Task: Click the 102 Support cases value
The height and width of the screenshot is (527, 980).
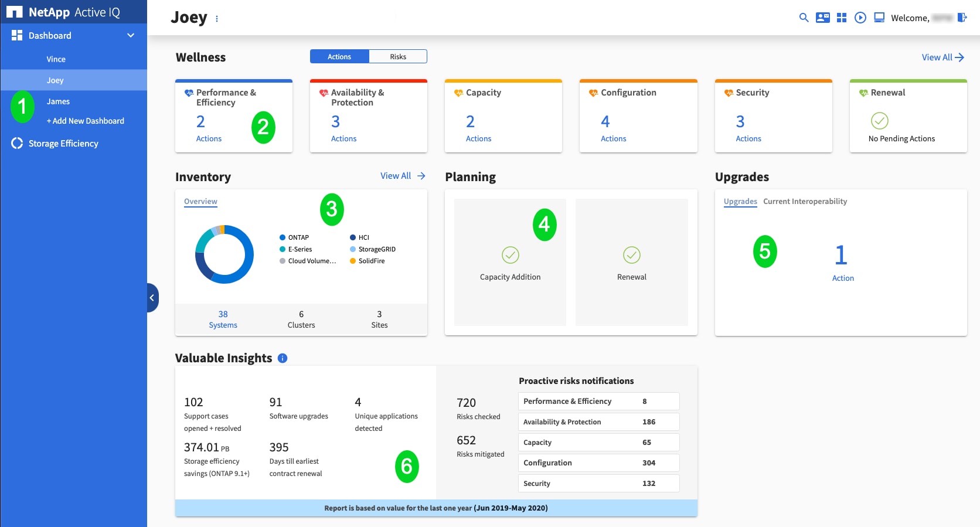Action: (x=193, y=402)
